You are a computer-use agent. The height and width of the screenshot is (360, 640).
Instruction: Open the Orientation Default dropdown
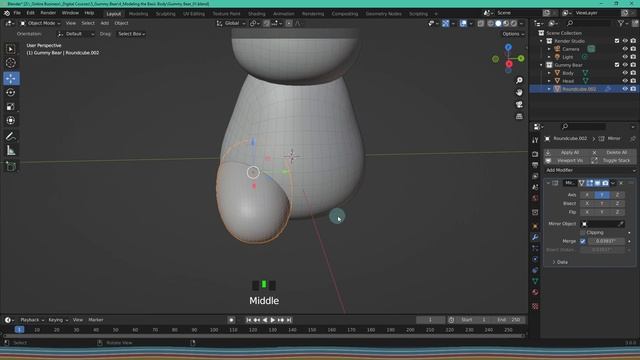pos(76,34)
